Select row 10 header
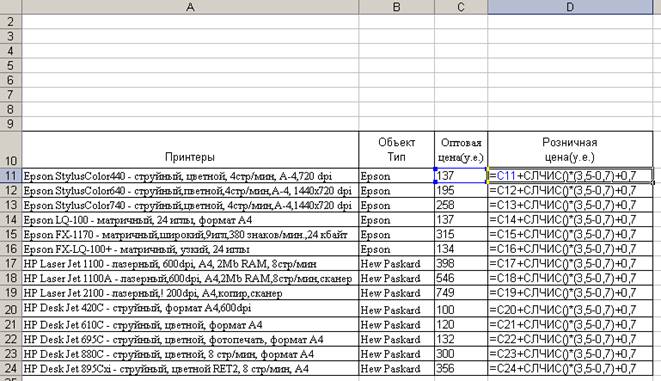The height and width of the screenshot is (381, 661). pyautogui.click(x=11, y=150)
